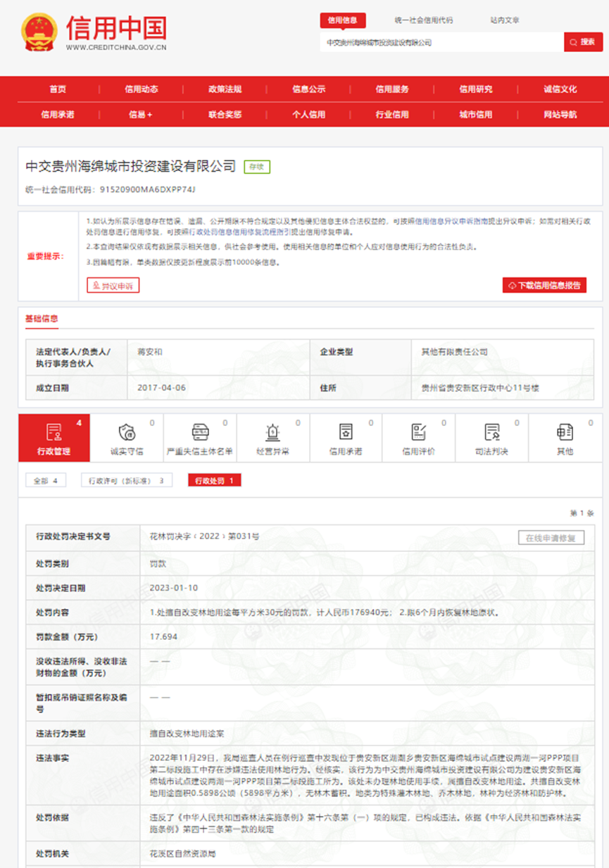This screenshot has width=609, height=868.
Task: Click enterprise type value 其他有限责任公司
Action: tap(454, 351)
